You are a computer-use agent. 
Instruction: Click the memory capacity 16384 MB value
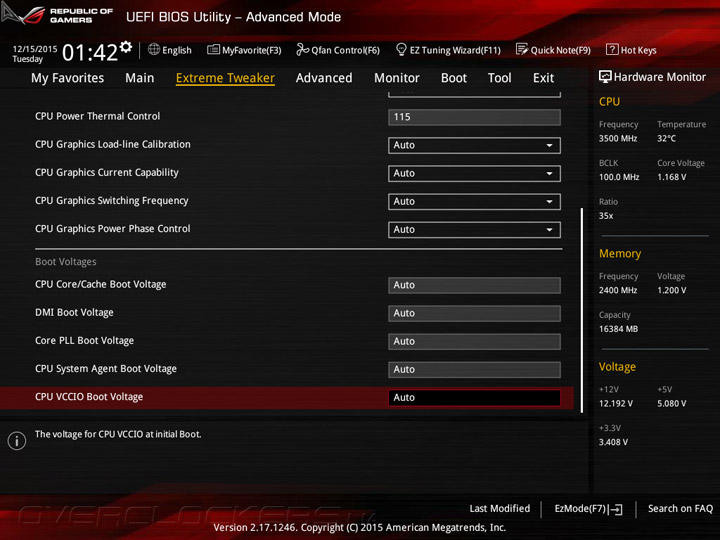pos(618,329)
